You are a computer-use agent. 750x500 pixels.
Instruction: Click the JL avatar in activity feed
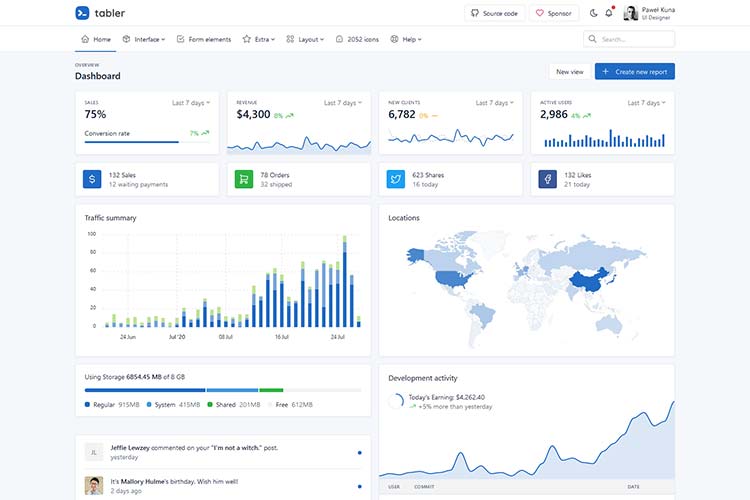click(x=94, y=452)
